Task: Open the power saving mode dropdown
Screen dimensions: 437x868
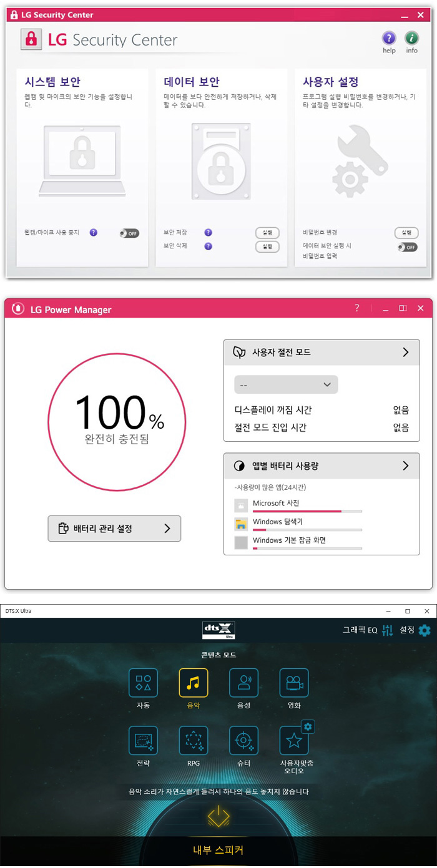Action: coord(286,384)
